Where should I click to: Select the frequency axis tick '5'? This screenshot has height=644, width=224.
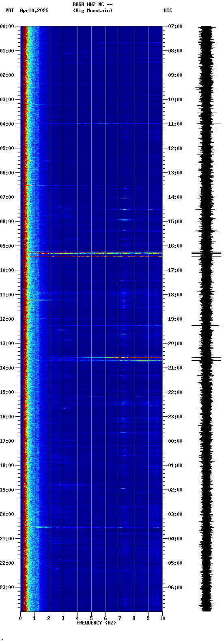(x=91, y=618)
